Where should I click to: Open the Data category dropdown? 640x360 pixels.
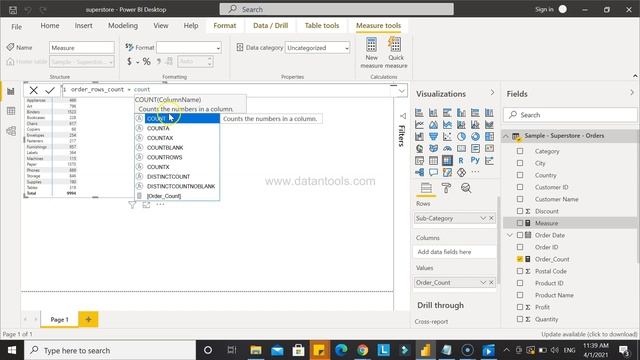318,48
